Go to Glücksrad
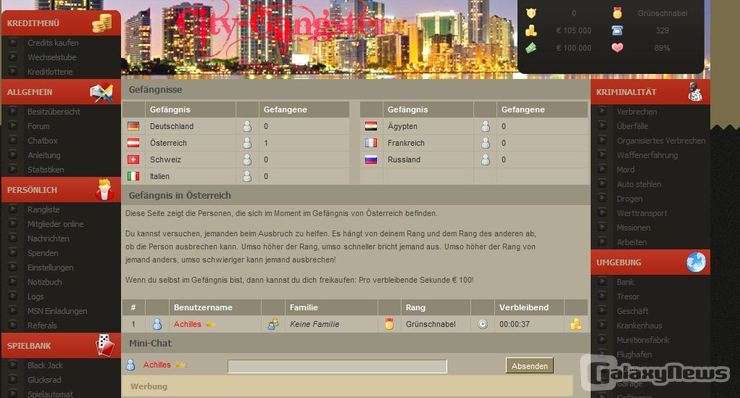Viewport: 740px width, 398px height. tap(44, 380)
